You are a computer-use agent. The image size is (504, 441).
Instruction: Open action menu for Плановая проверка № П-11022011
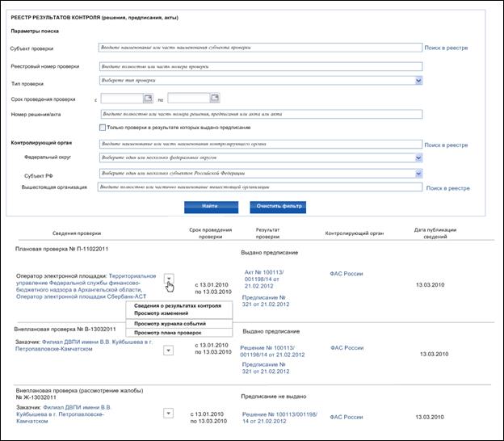point(169,278)
